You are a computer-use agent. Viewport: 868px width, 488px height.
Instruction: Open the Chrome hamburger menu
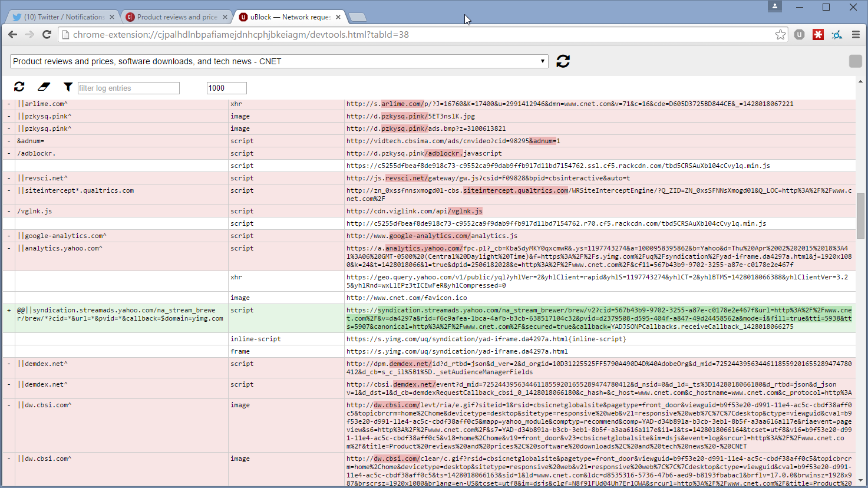[856, 35]
